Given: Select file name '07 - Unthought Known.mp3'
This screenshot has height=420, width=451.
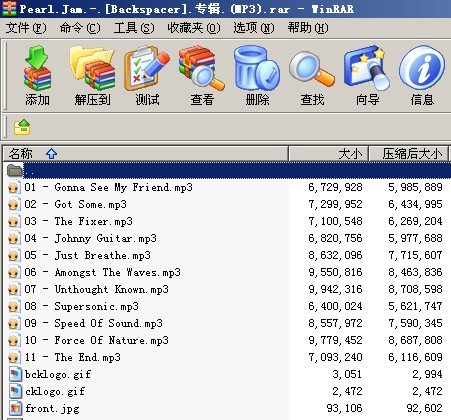Looking at the screenshot, I should (96, 289).
